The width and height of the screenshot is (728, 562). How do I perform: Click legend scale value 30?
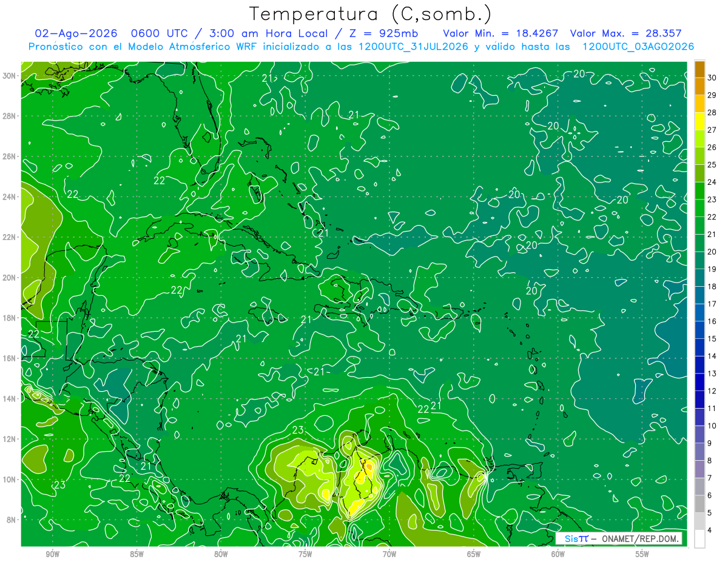pos(712,78)
